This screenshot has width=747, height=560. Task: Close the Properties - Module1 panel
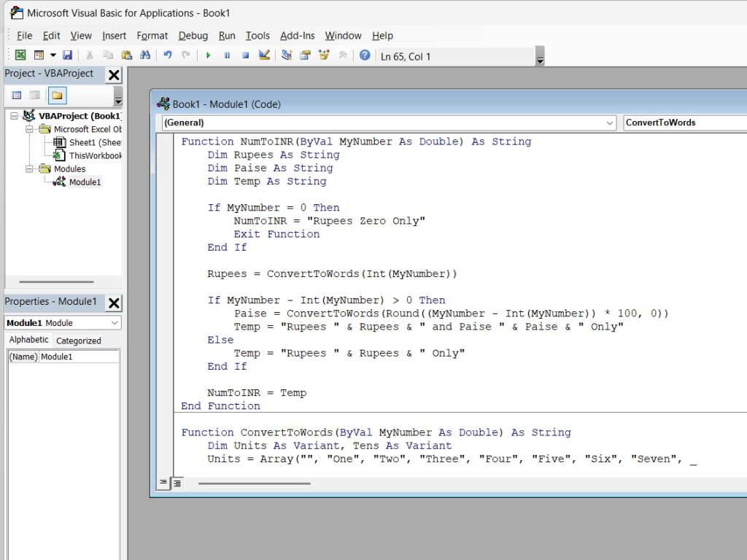(115, 303)
